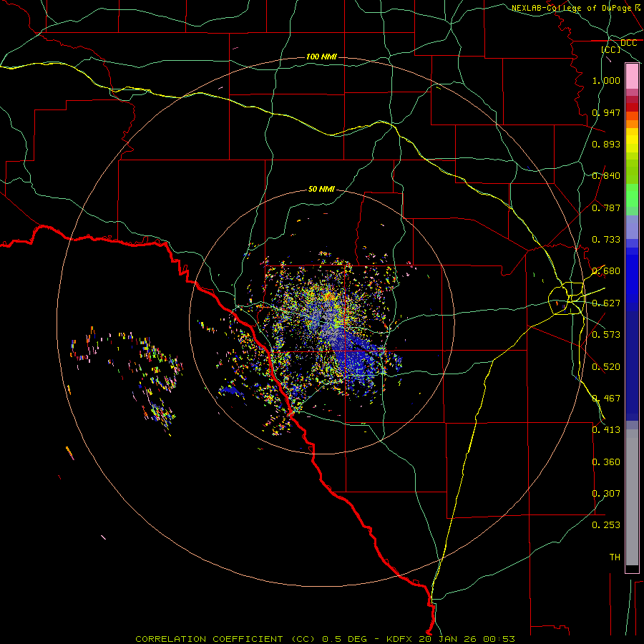Select the 0.573 scale value

pos(606,335)
